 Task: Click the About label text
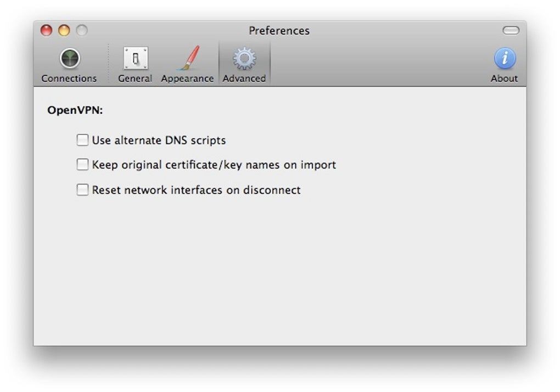pyautogui.click(x=504, y=79)
